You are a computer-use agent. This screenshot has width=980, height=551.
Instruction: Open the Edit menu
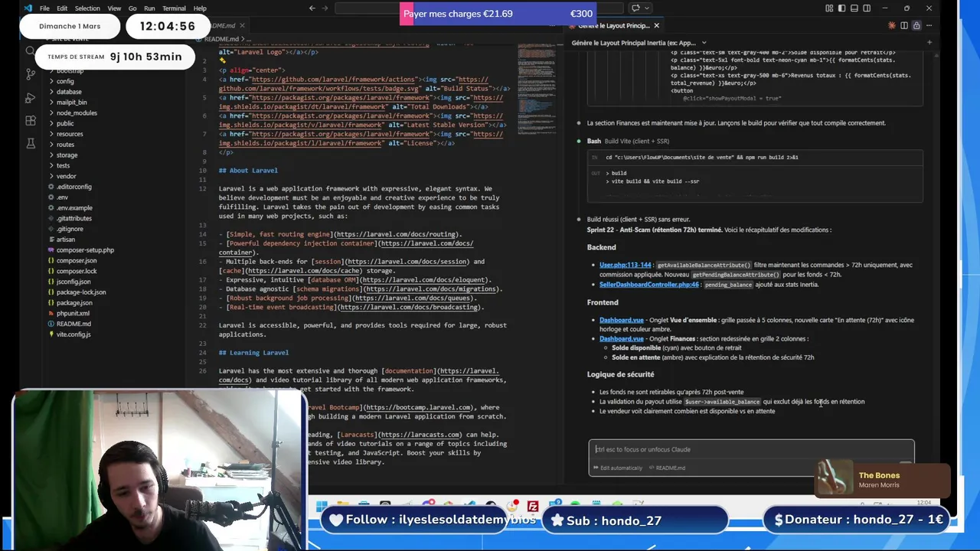62,8
